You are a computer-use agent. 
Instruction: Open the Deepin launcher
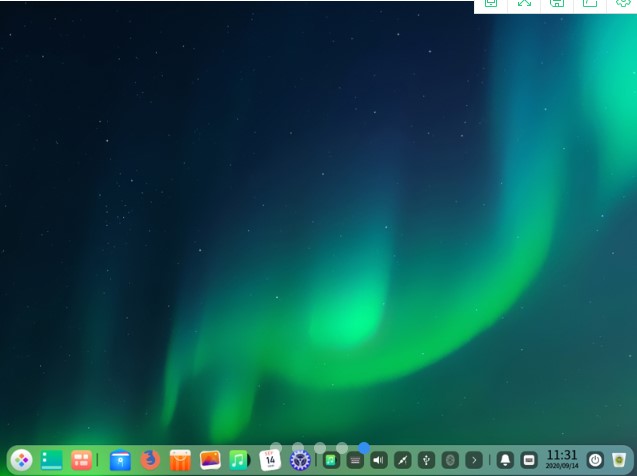click(21, 460)
